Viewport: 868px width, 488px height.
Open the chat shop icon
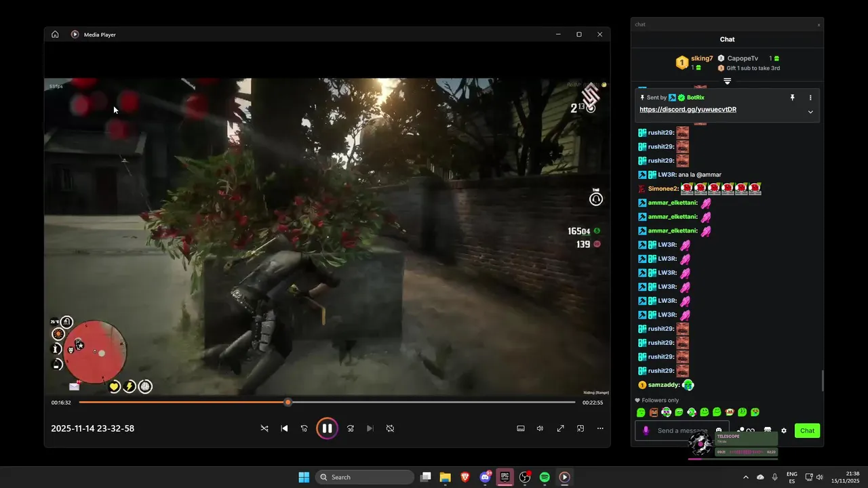(768, 430)
